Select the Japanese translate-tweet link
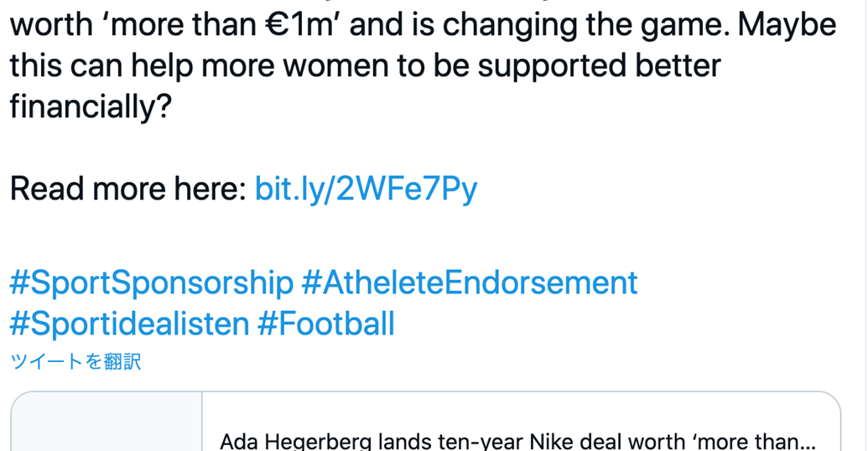Screen dimensions: 868x451 [75, 361]
